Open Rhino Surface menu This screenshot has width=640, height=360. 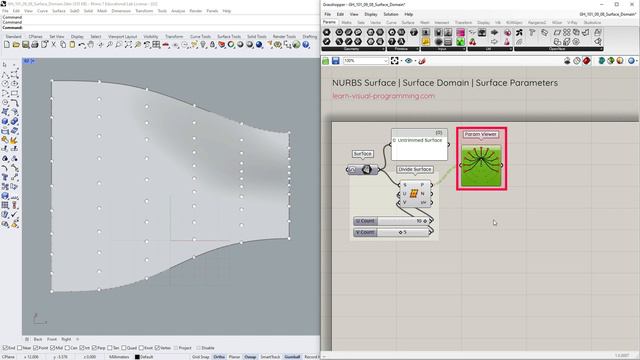pyautogui.click(x=58, y=11)
